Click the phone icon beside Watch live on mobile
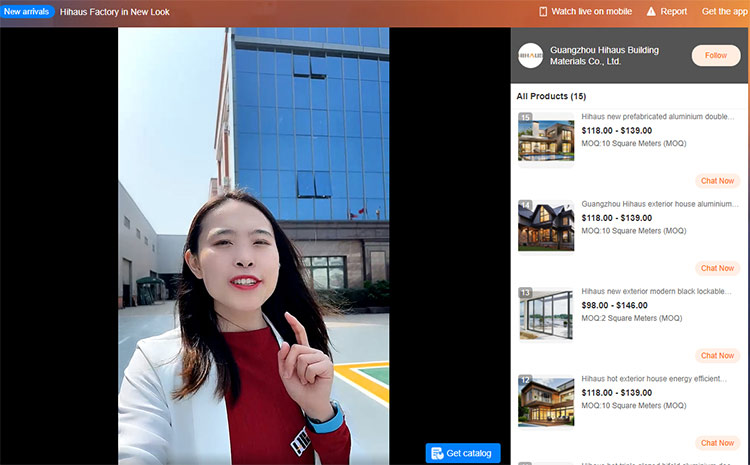750x465 pixels. click(543, 11)
